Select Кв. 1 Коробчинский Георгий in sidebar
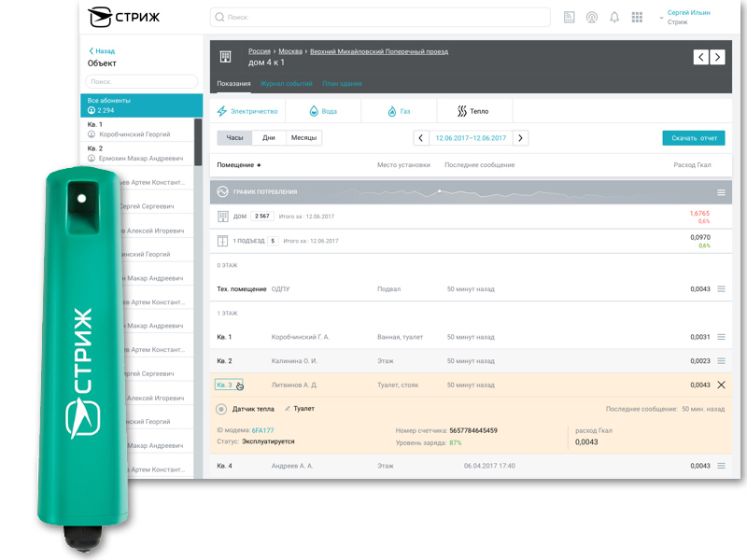The height and width of the screenshot is (560, 747). 137,130
